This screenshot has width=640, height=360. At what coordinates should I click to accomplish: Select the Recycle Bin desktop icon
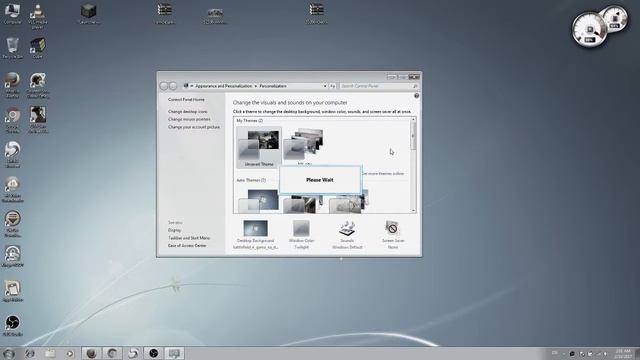12,48
